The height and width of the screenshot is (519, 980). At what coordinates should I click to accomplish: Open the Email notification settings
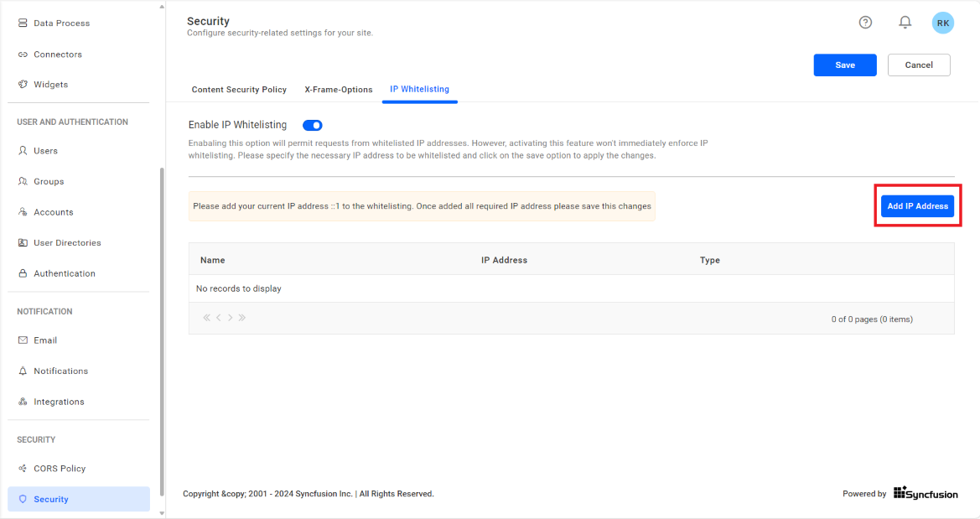[47, 340]
